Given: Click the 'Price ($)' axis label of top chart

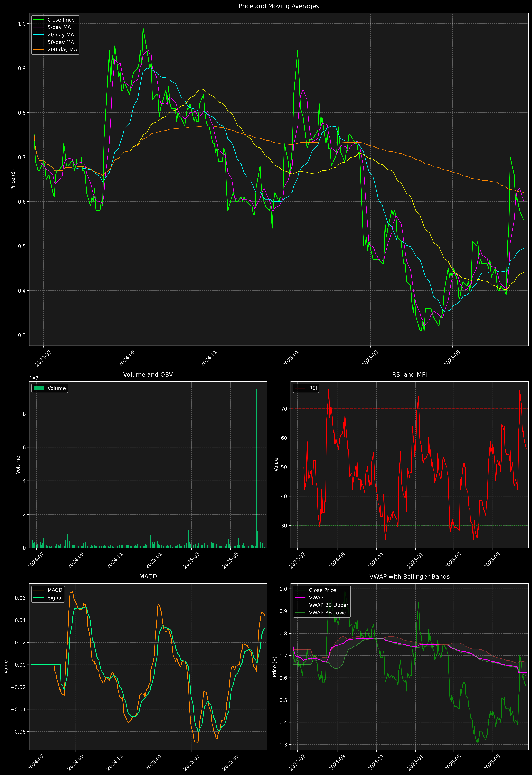Looking at the screenshot, I should point(13,179).
